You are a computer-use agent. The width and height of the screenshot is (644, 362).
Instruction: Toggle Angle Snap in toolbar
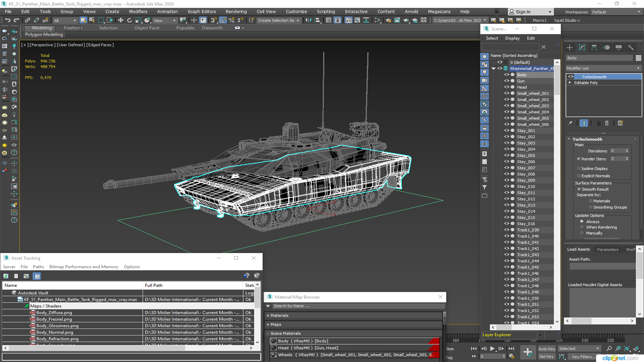(223, 20)
